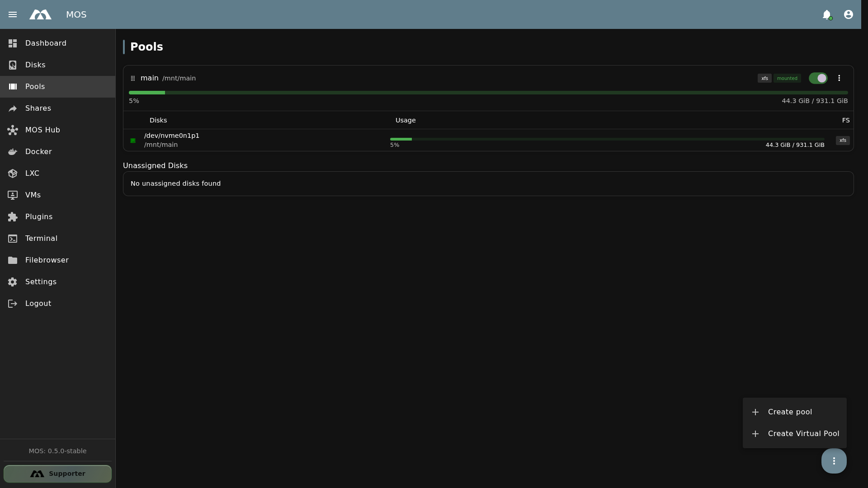
Task: Close the floating three-dot action button menu
Action: 834,461
